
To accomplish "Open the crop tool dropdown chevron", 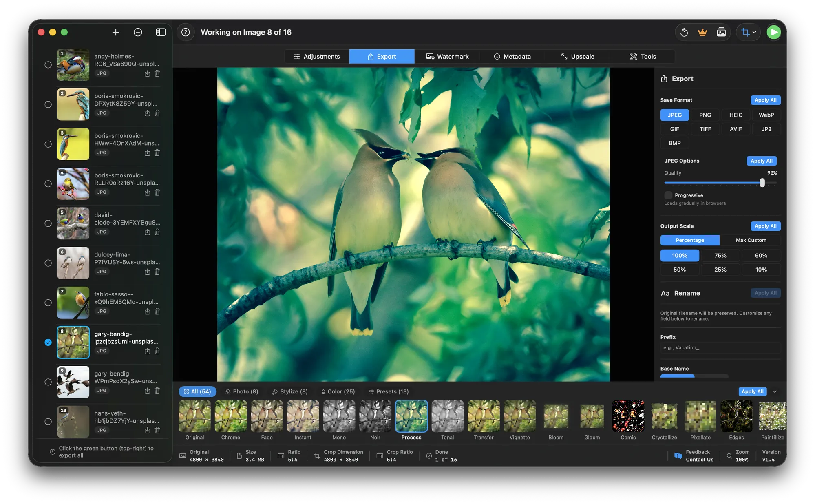I will click(754, 33).
